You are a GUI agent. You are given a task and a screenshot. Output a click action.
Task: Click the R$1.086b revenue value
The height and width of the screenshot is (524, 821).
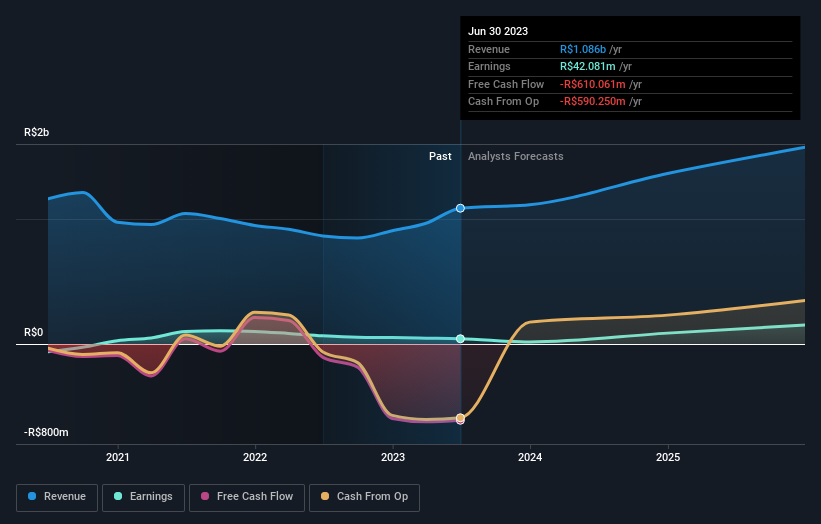[x=583, y=49]
